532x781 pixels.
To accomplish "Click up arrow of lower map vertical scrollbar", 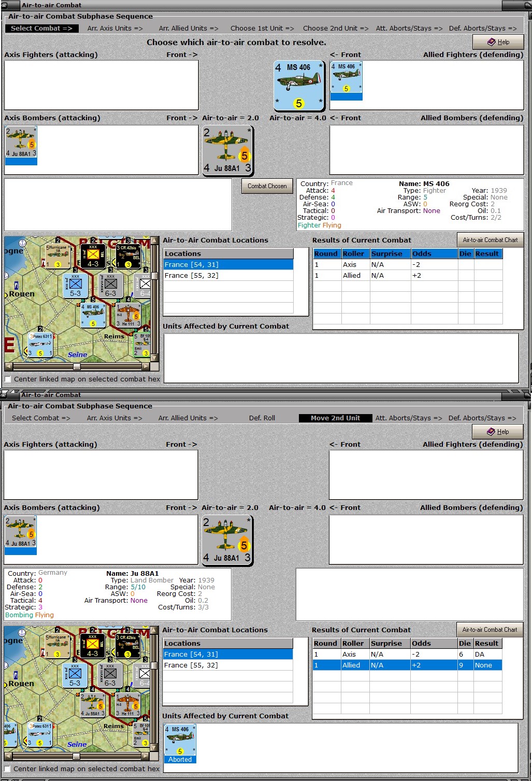I will click(153, 630).
